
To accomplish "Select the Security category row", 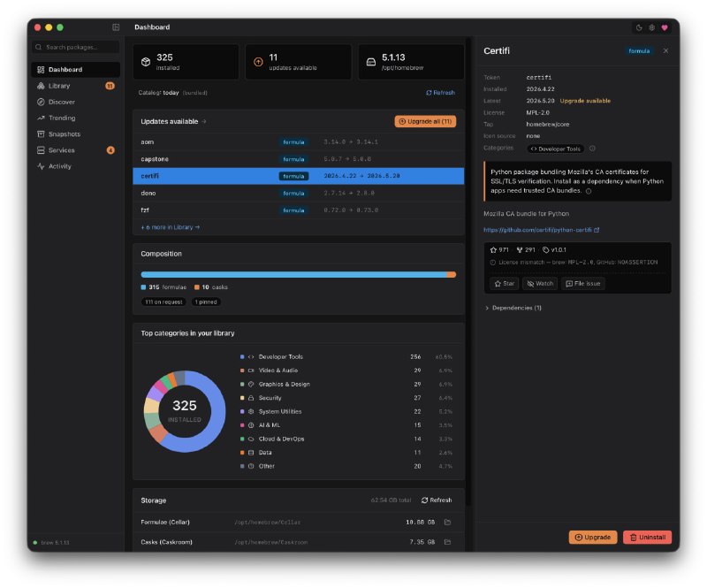I will click(346, 398).
